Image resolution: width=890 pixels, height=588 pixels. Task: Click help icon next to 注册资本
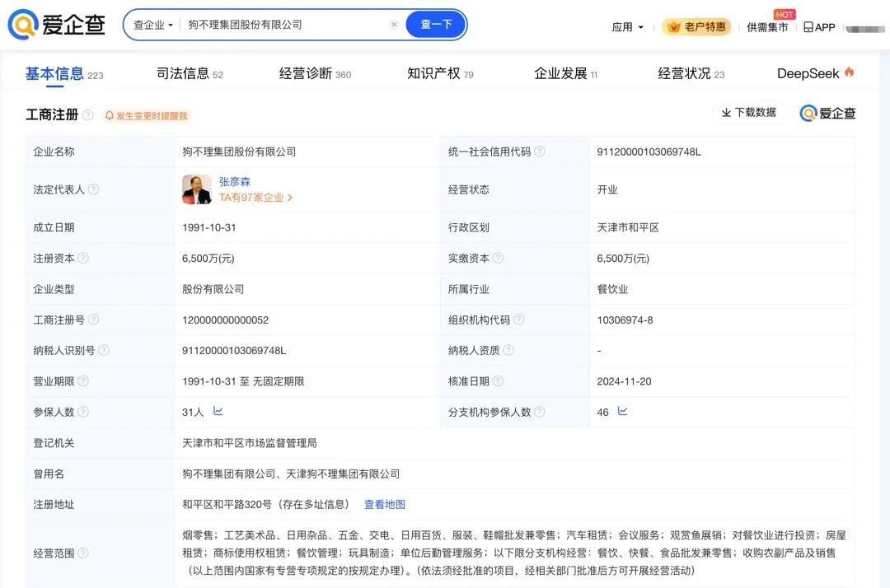[x=83, y=258]
